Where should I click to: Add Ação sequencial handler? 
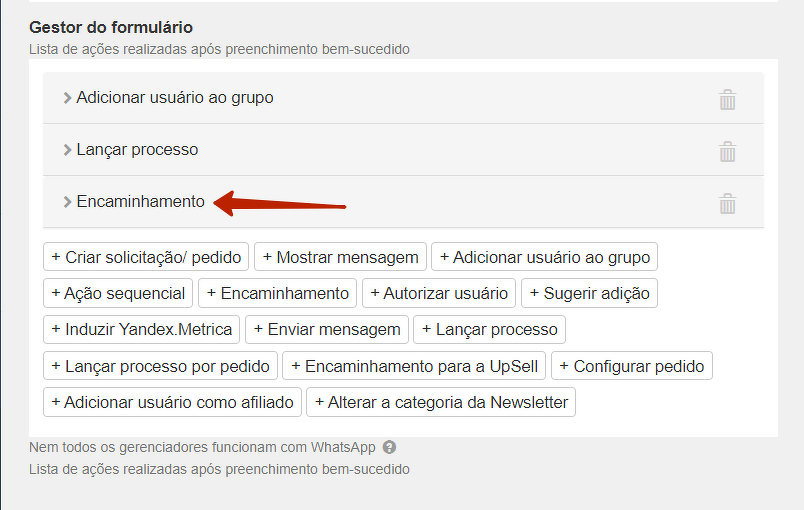click(x=118, y=293)
